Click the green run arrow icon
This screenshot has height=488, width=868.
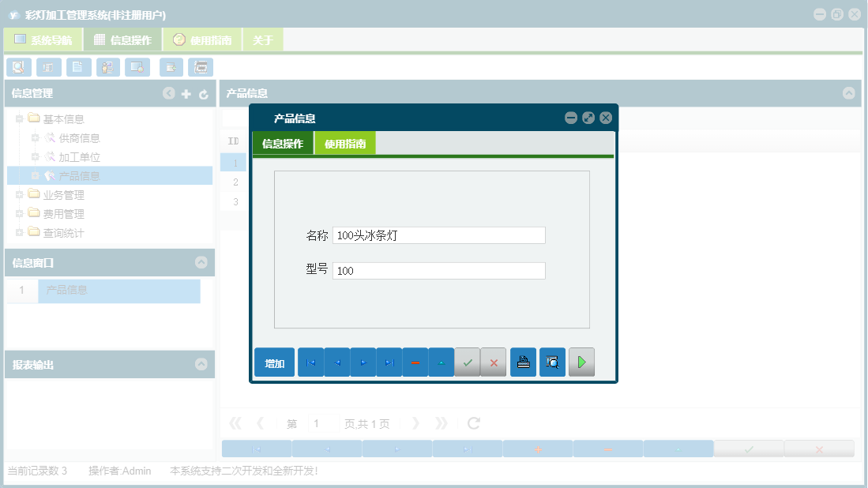(x=581, y=362)
